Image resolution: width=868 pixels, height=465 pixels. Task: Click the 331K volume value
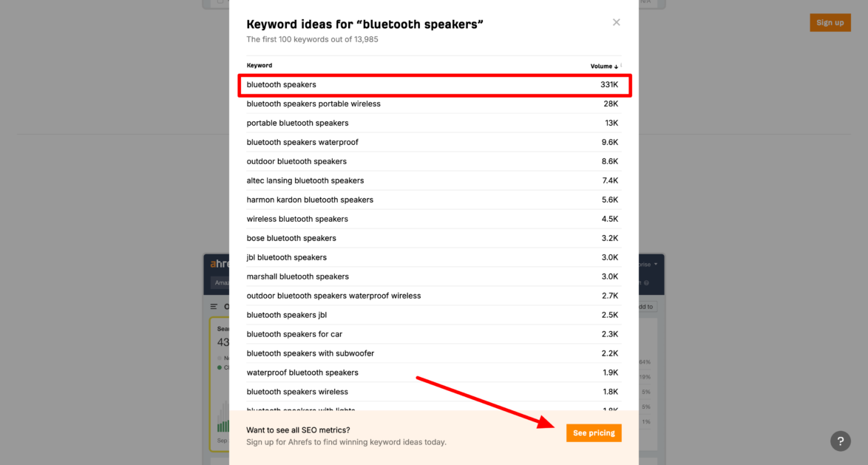coord(609,85)
